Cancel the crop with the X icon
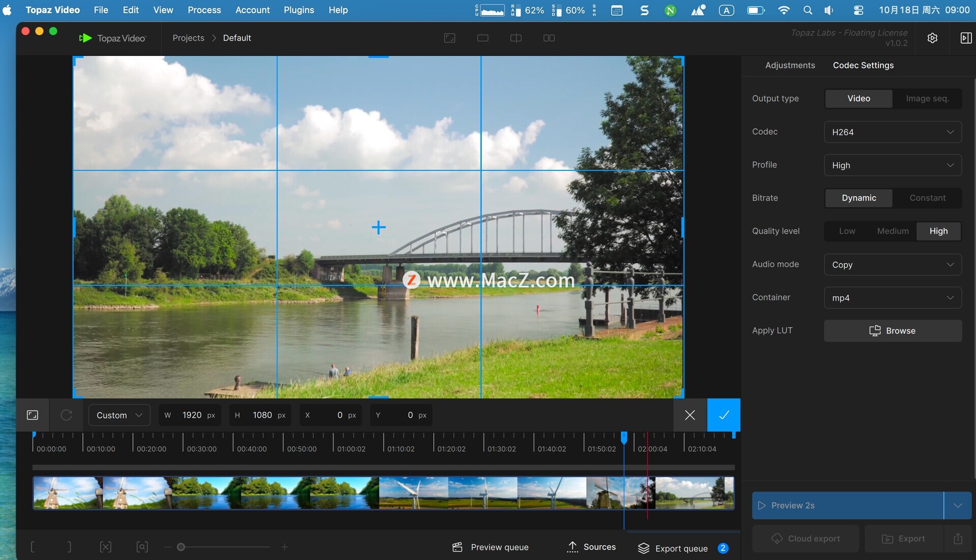The height and width of the screenshot is (560, 976). click(690, 415)
